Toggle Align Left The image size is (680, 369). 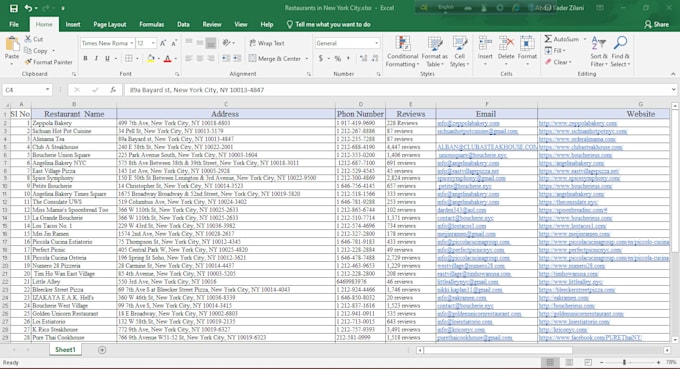[x=189, y=58]
